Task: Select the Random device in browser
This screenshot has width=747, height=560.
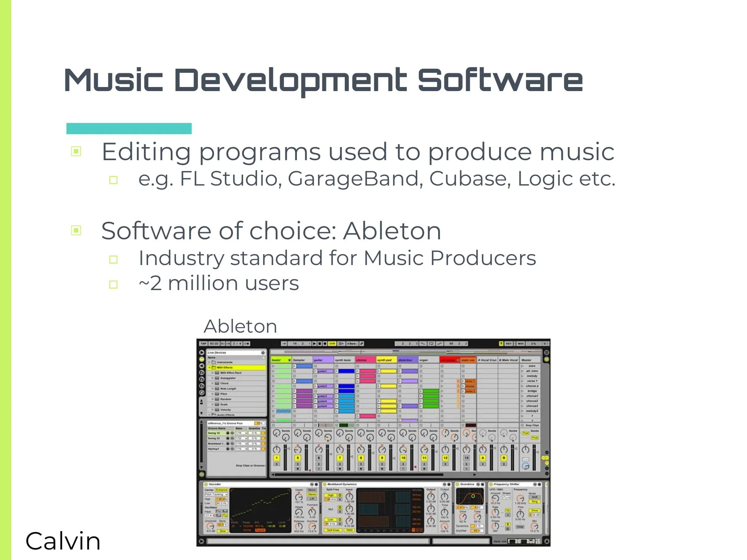Action: click(226, 399)
